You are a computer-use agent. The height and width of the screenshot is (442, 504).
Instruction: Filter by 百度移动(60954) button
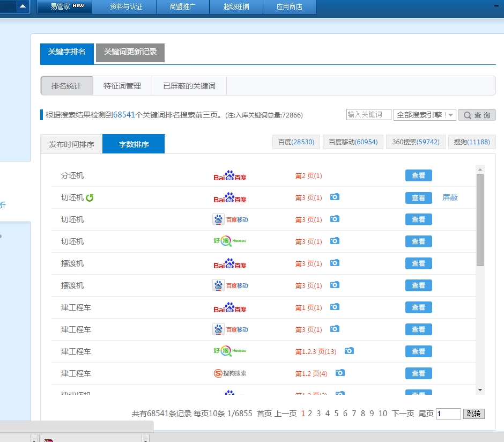coord(353,142)
